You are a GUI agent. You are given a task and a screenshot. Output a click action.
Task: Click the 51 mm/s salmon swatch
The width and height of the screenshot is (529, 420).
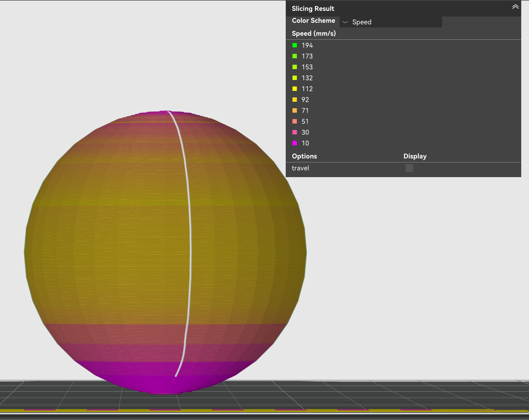295,121
